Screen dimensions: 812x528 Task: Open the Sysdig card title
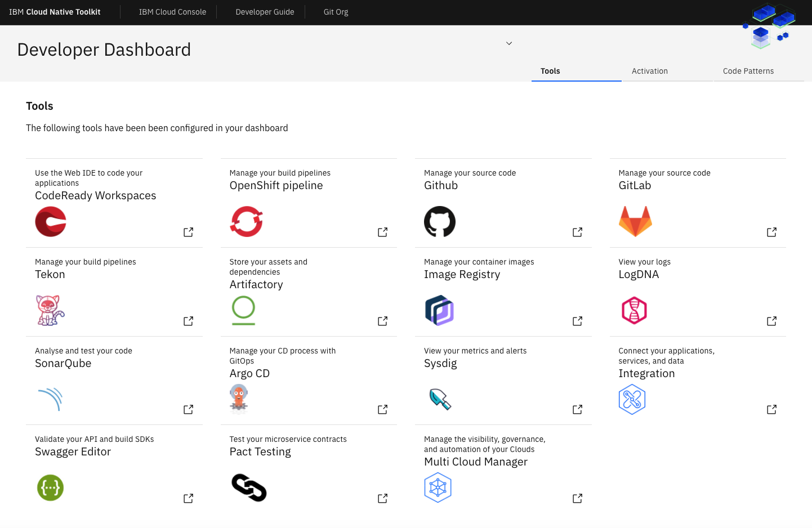(440, 363)
